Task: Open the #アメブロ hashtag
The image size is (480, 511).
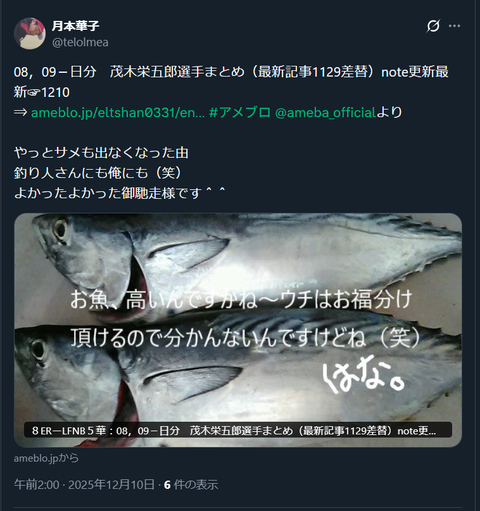Action: pos(240,113)
